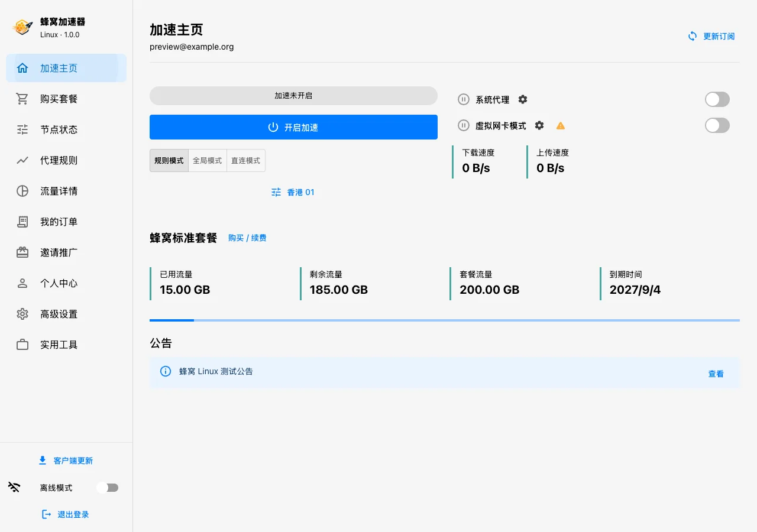Select the 规则模式 mode
The height and width of the screenshot is (532, 757).
tap(169, 160)
